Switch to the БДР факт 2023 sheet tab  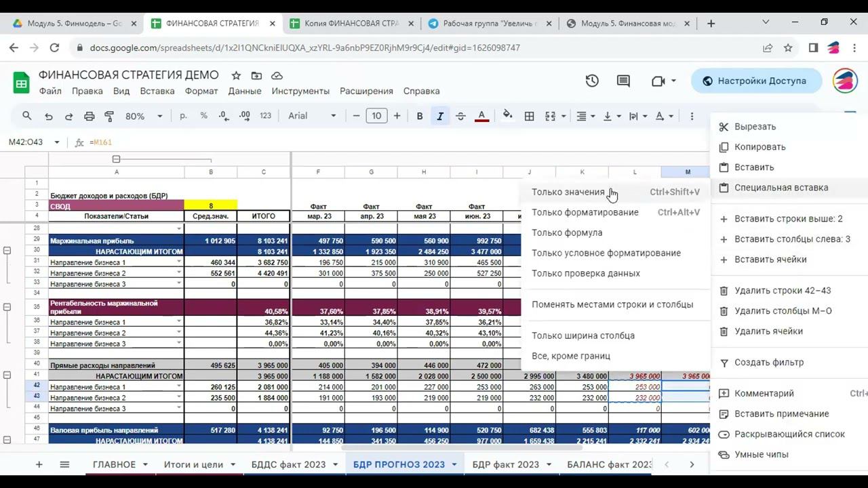[x=505, y=464]
